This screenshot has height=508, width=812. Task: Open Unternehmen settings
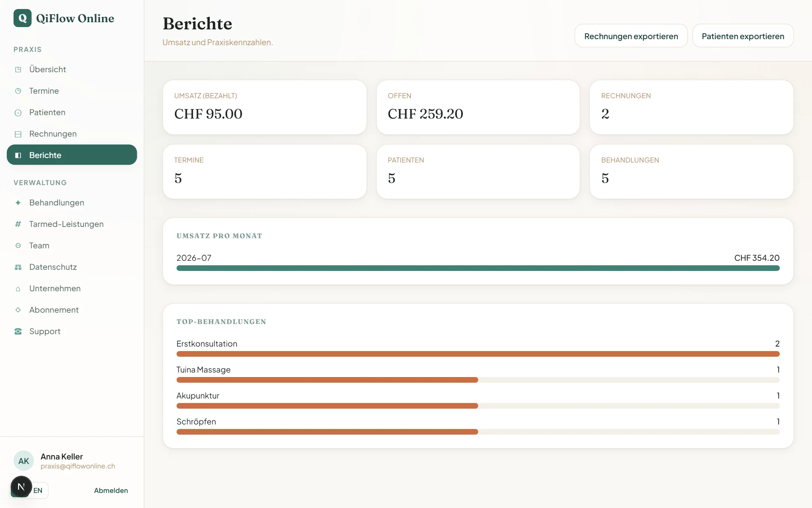click(x=72, y=288)
